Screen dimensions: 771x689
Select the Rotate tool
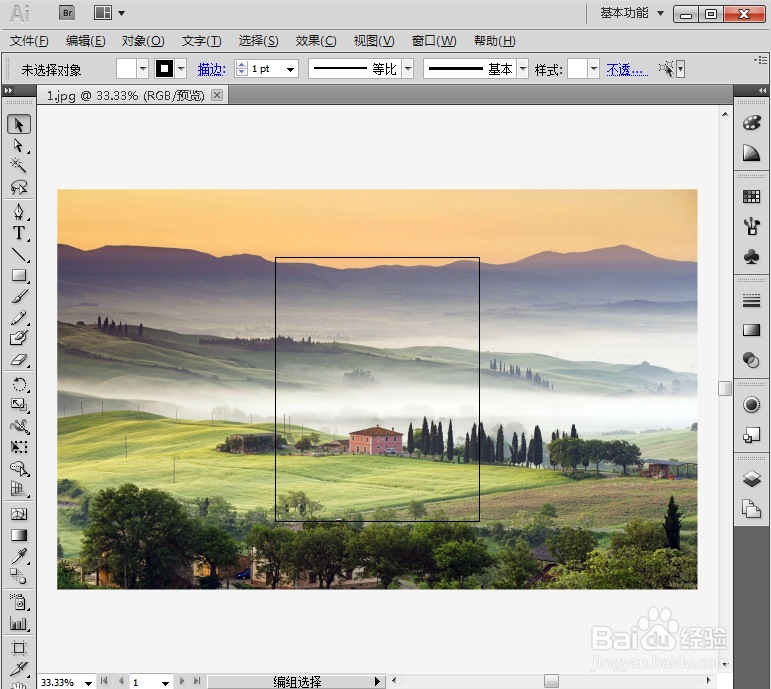click(x=19, y=384)
